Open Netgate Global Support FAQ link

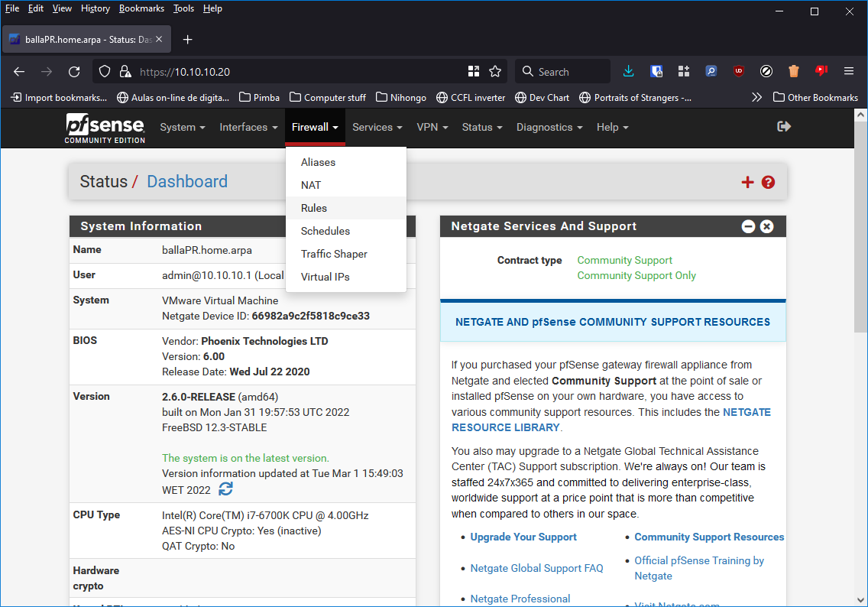point(536,568)
